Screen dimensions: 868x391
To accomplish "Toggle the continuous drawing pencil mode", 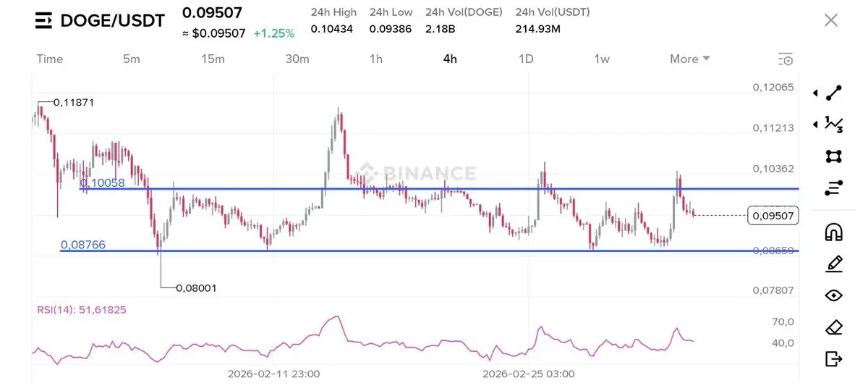I will (x=834, y=264).
